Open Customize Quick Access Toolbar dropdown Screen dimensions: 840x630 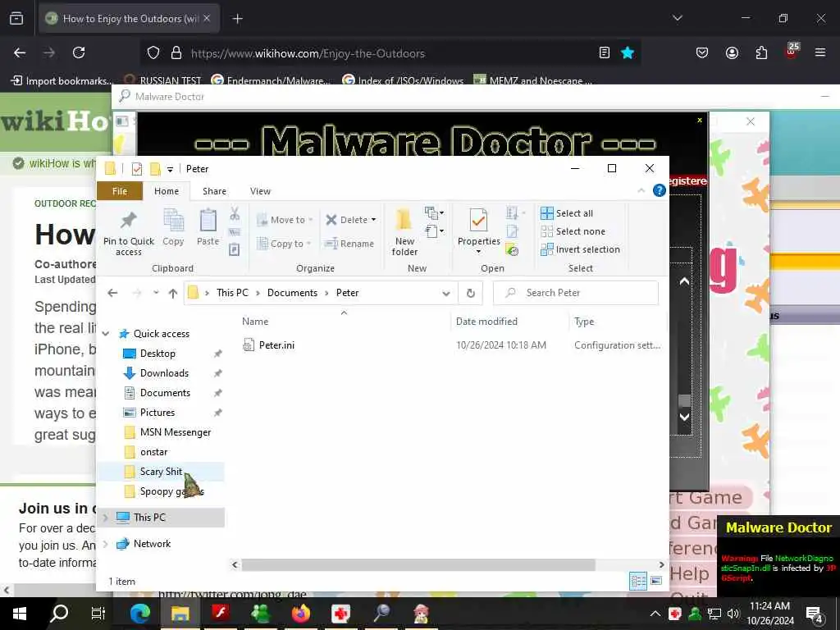tap(170, 169)
